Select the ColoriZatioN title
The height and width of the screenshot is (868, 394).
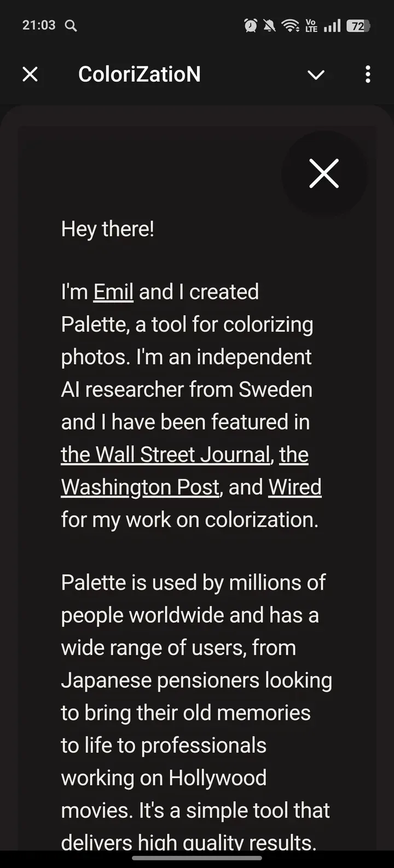[x=140, y=74]
